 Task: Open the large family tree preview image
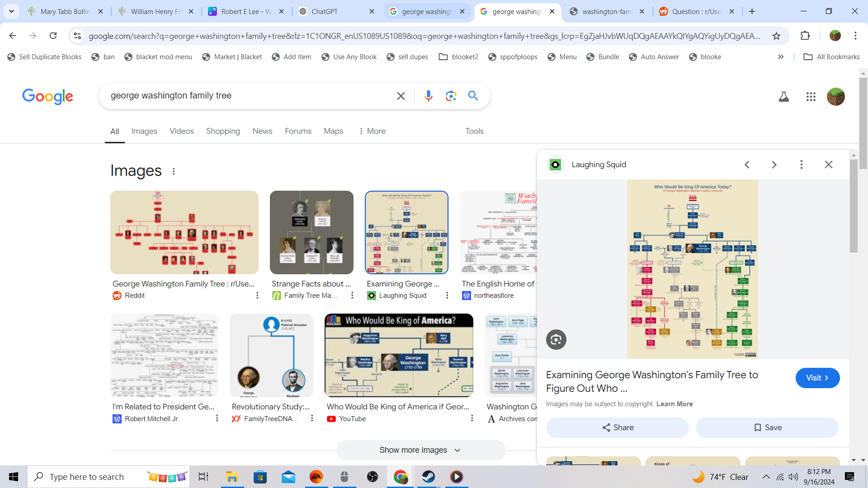point(693,269)
